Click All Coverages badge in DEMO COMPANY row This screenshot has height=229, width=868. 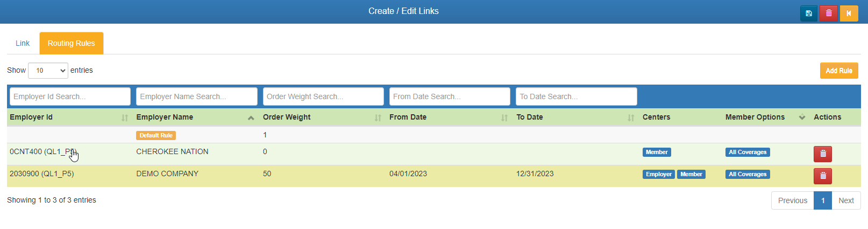pos(748,175)
